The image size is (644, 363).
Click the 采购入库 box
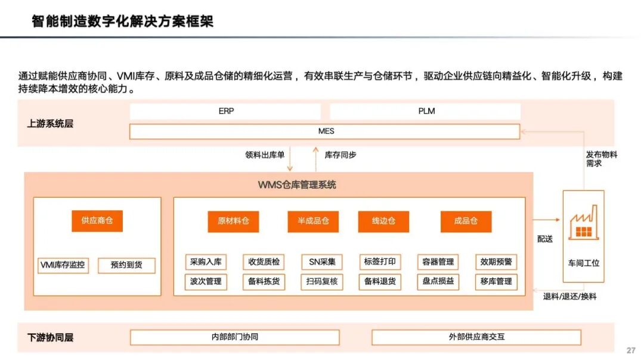click(x=205, y=262)
